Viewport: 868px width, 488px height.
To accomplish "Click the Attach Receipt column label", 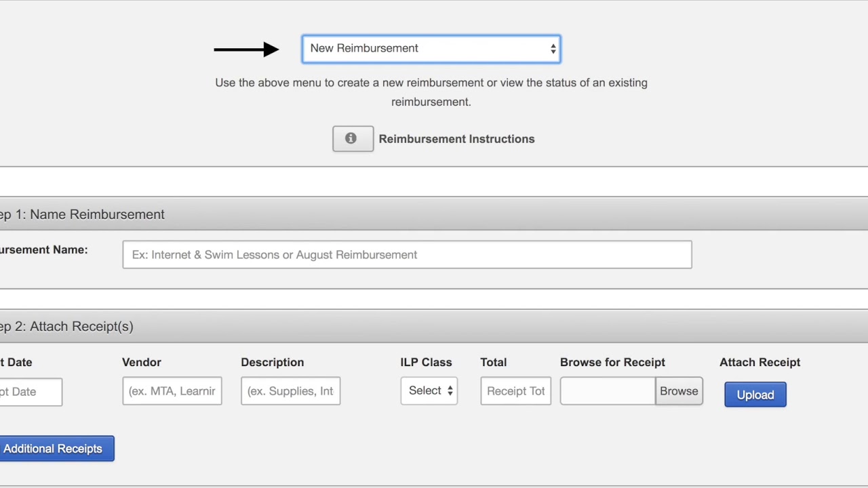I will tap(759, 363).
